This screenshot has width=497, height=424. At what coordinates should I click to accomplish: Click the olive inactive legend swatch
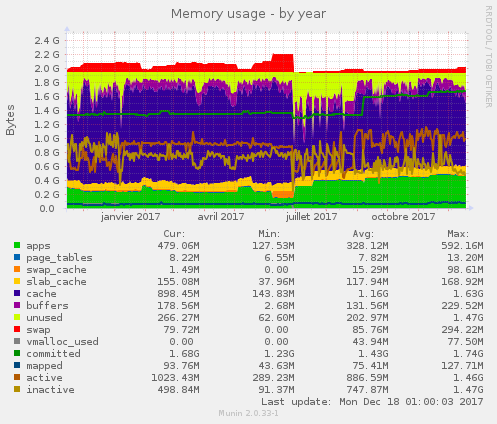[x=17, y=389]
